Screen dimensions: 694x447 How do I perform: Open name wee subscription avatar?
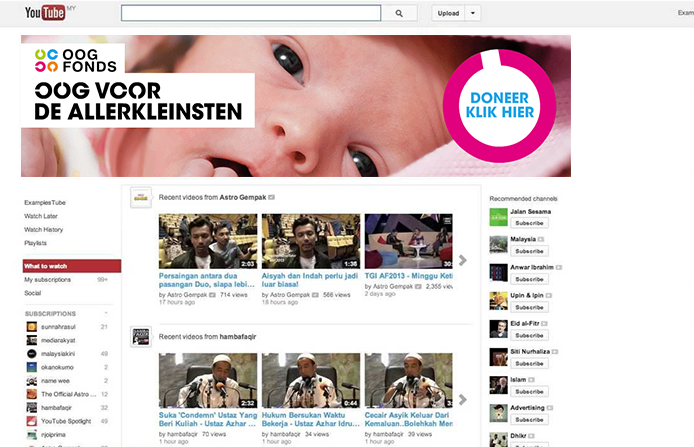31,381
